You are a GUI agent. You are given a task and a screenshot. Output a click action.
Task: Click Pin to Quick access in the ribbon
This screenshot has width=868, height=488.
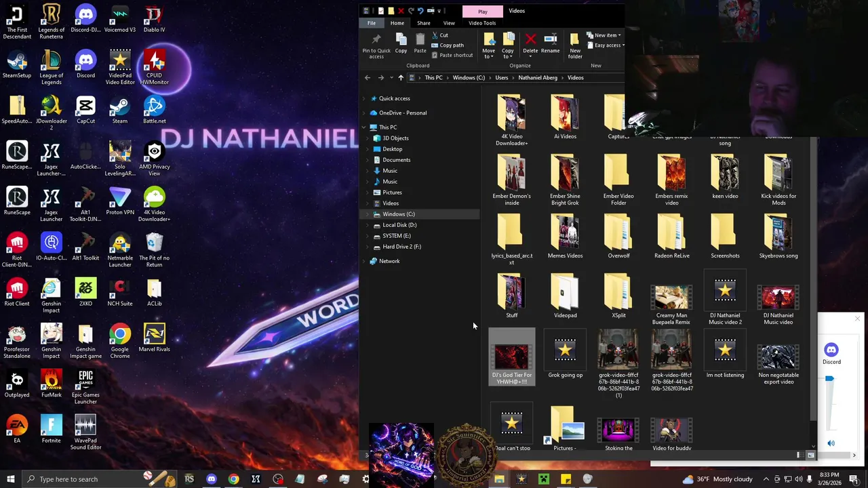(x=376, y=45)
